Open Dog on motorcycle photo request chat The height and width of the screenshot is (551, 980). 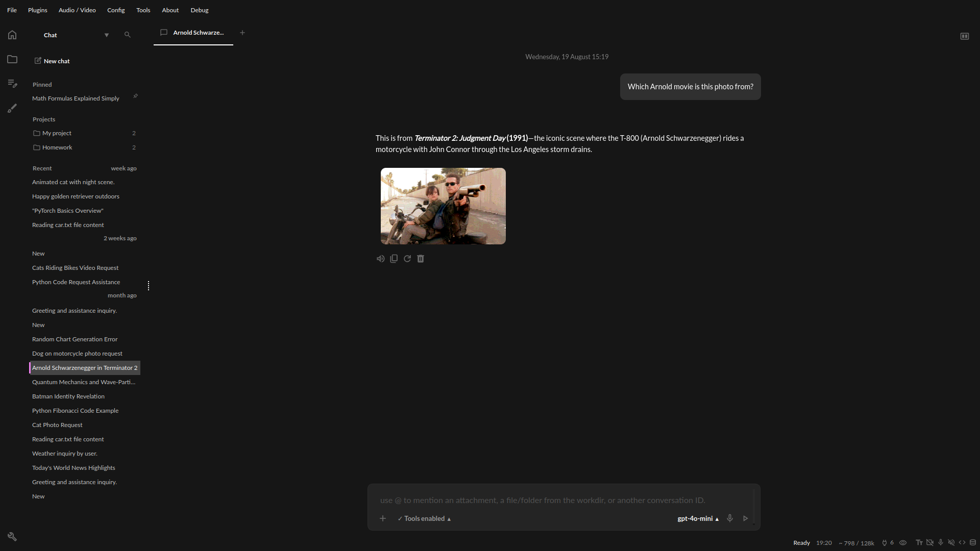(x=85, y=354)
